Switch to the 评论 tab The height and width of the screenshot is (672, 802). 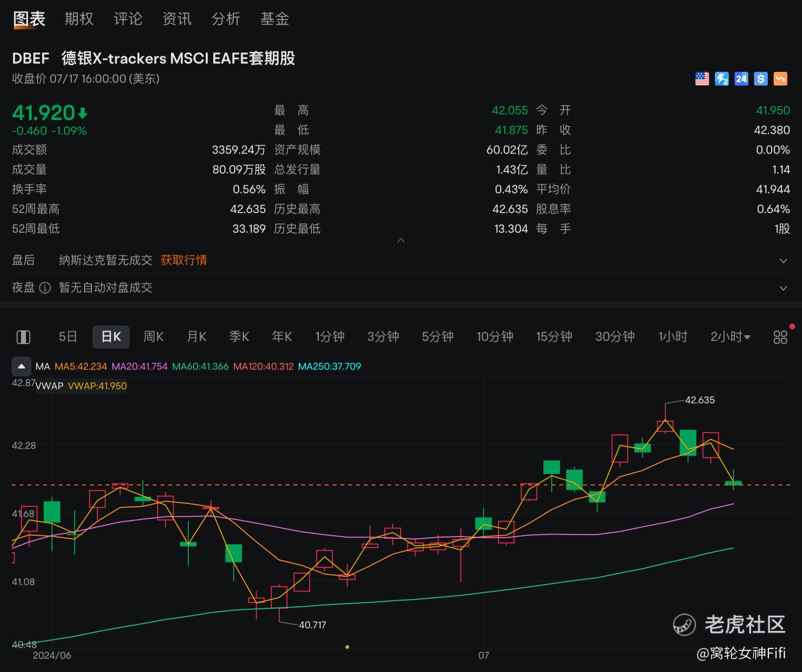(128, 19)
